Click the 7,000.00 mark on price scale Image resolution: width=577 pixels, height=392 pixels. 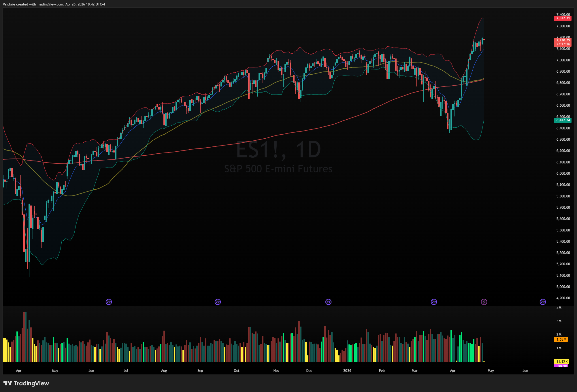coord(563,60)
